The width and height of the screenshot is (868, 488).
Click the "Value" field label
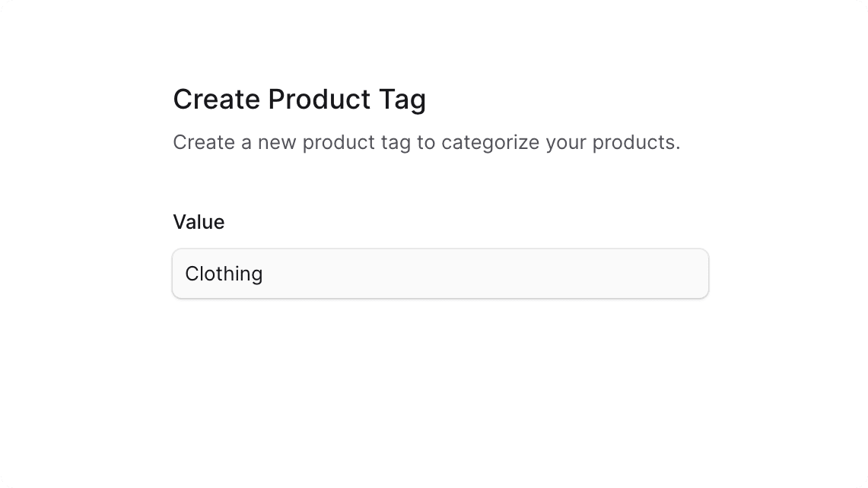tap(199, 222)
